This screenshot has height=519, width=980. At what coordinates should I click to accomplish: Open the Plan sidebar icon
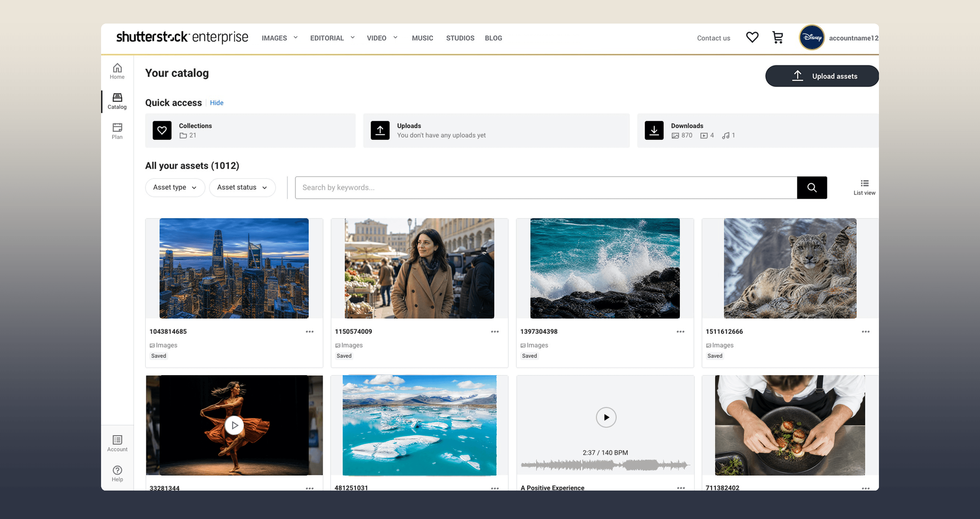(x=117, y=131)
